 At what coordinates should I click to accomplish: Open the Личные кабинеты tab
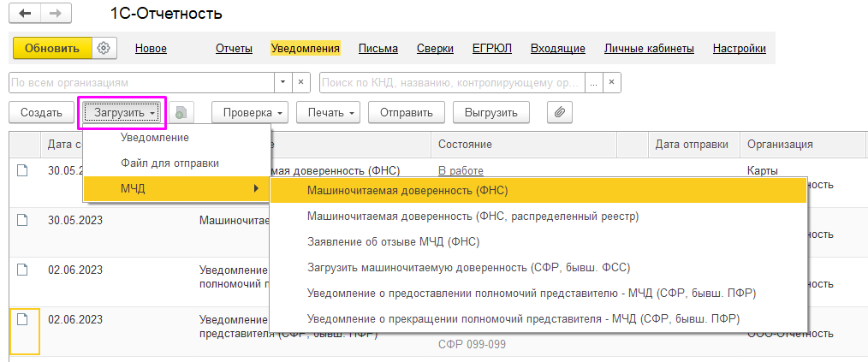click(649, 49)
